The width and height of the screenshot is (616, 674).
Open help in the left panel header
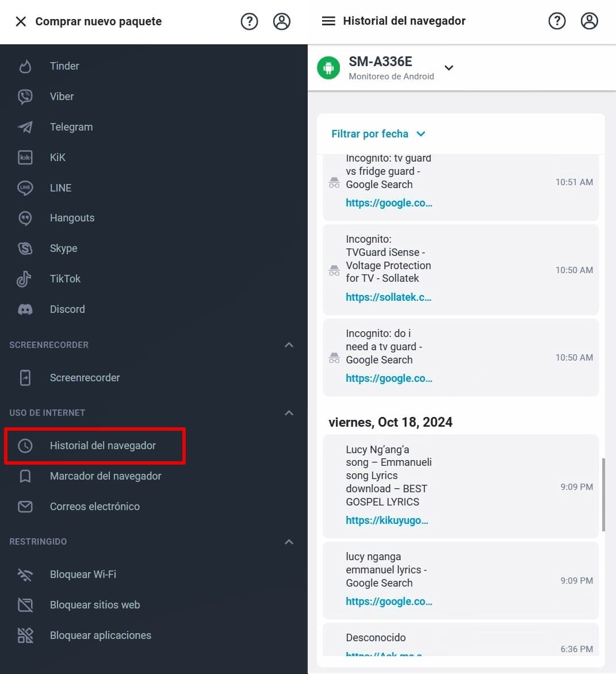pos(249,21)
